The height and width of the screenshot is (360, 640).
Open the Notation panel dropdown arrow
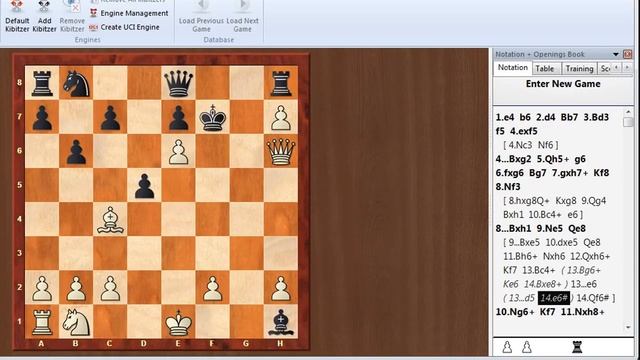click(616, 54)
